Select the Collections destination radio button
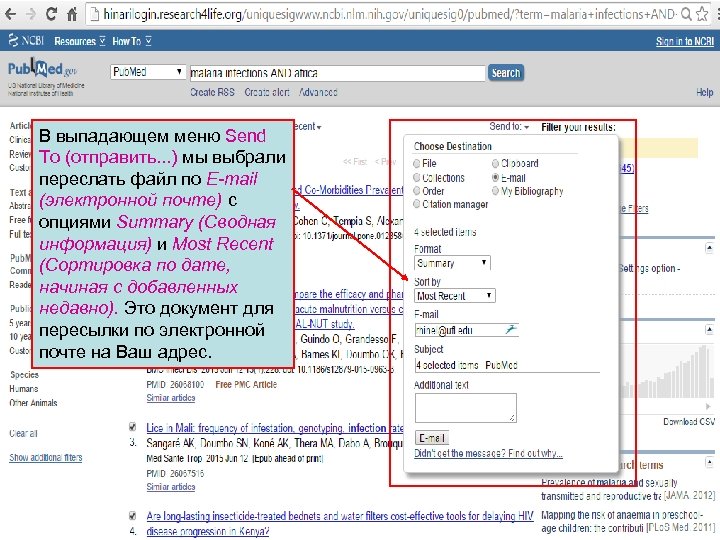 [x=416, y=177]
